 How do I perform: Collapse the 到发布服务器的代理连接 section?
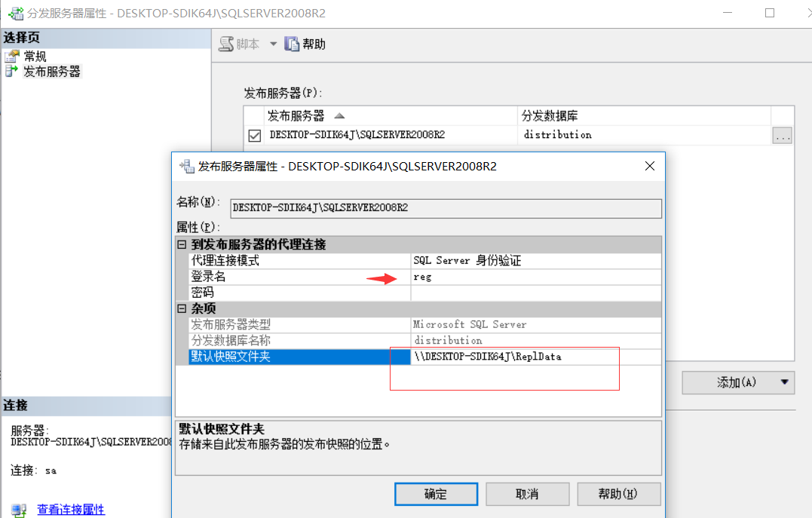[182, 245]
